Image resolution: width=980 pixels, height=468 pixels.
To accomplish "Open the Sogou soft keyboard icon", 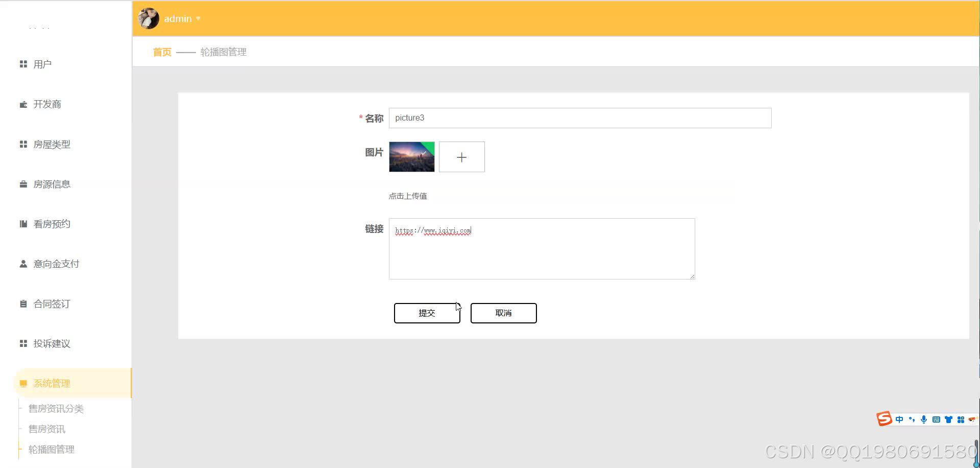I will pyautogui.click(x=936, y=419).
